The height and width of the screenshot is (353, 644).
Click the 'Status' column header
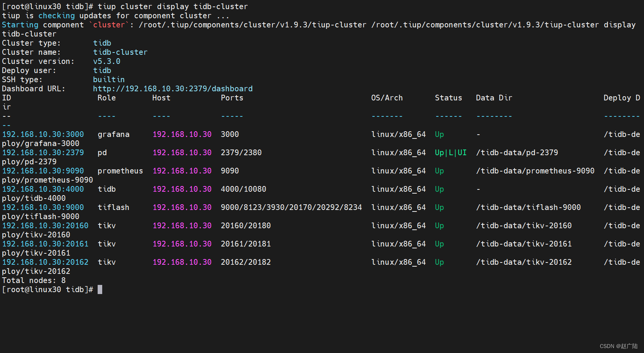tap(448, 98)
